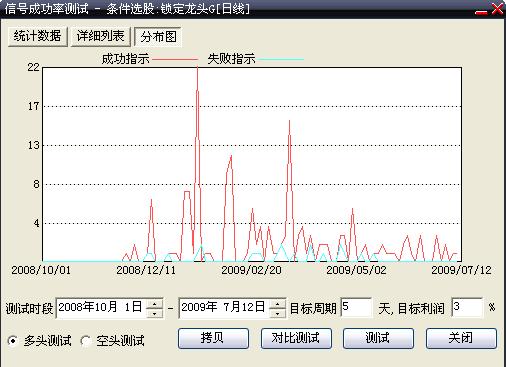Image resolution: width=506 pixels, height=367 pixels.
Task: Open the 详细列表 tab
Action: (100, 36)
